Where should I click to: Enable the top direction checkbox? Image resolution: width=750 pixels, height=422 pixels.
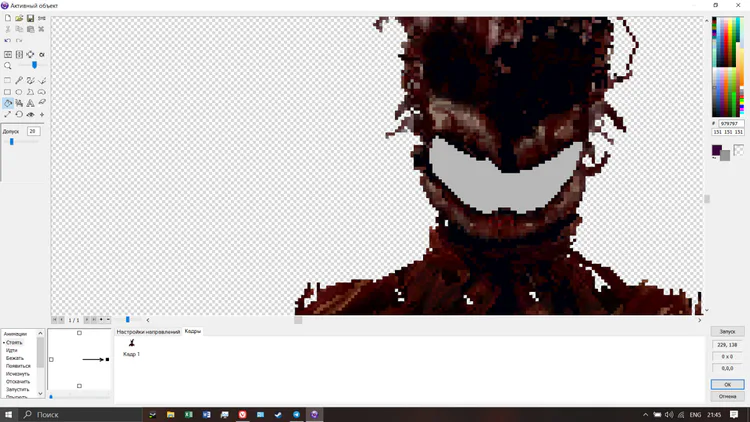coord(79,333)
